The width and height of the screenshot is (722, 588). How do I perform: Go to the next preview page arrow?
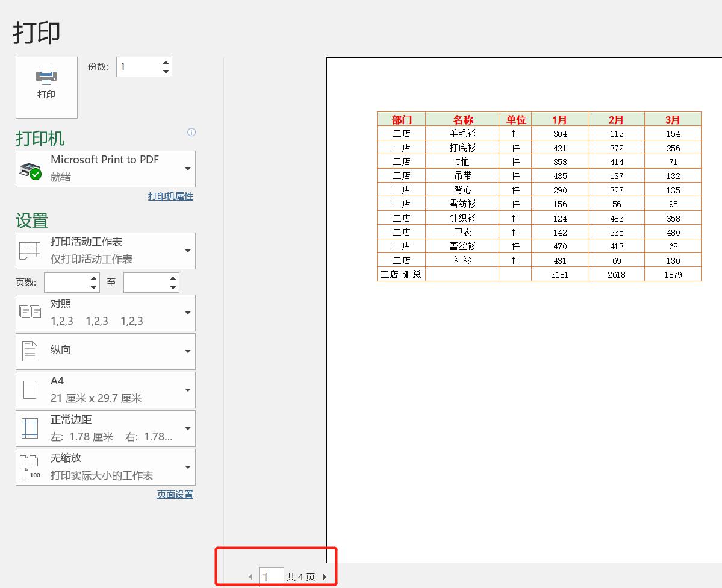tap(325, 577)
